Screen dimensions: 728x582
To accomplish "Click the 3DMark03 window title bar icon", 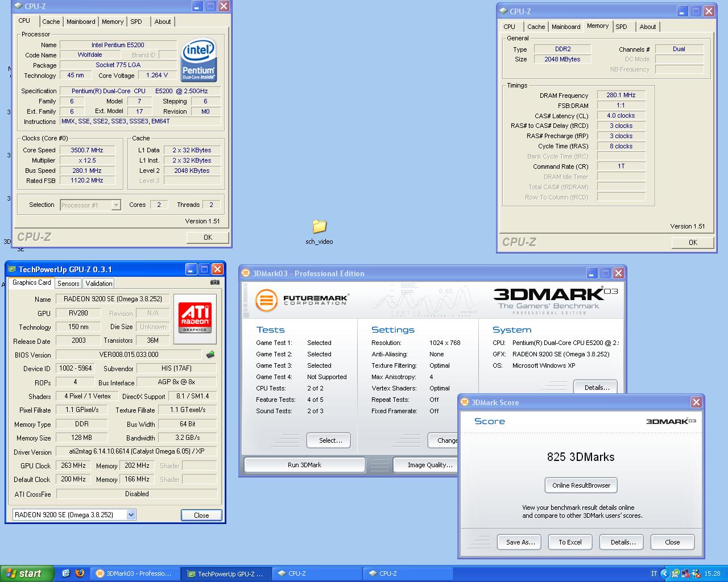I will point(246,273).
